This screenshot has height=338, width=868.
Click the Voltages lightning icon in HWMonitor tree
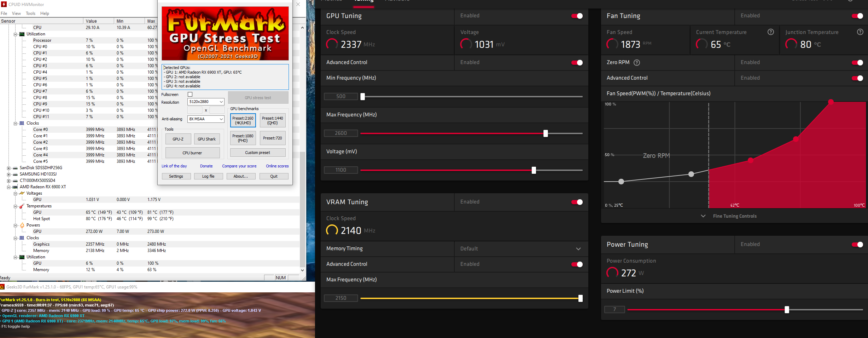(x=22, y=193)
